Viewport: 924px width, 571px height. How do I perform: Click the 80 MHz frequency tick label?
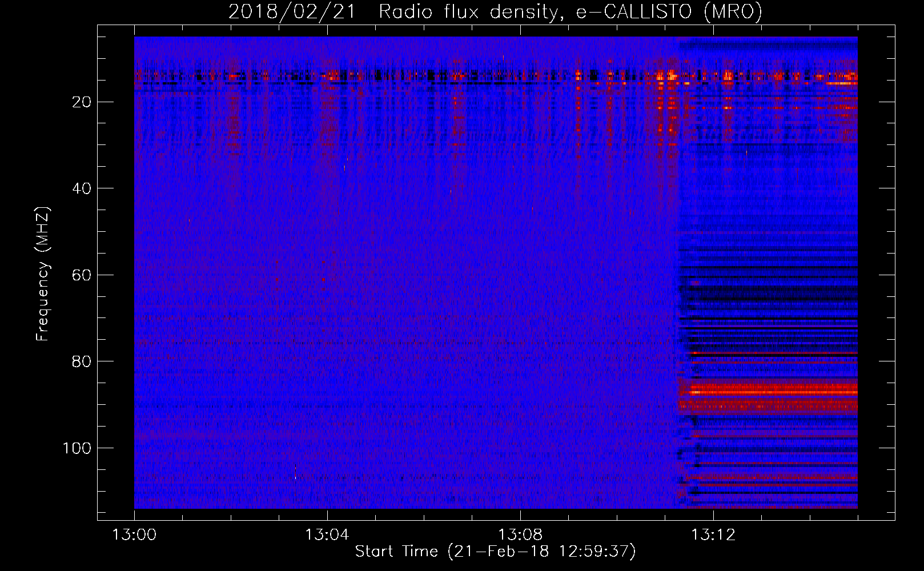pyautogui.click(x=82, y=361)
